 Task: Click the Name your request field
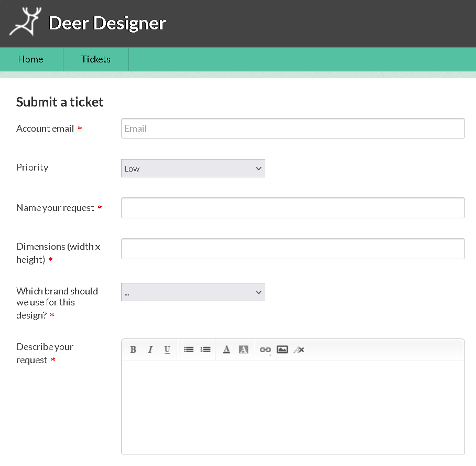293,208
